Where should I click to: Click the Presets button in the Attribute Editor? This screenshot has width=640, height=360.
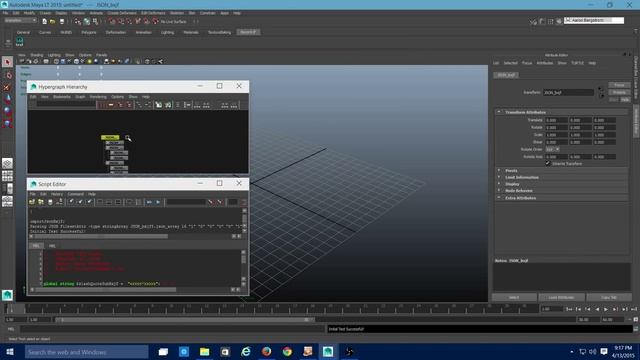619,92
